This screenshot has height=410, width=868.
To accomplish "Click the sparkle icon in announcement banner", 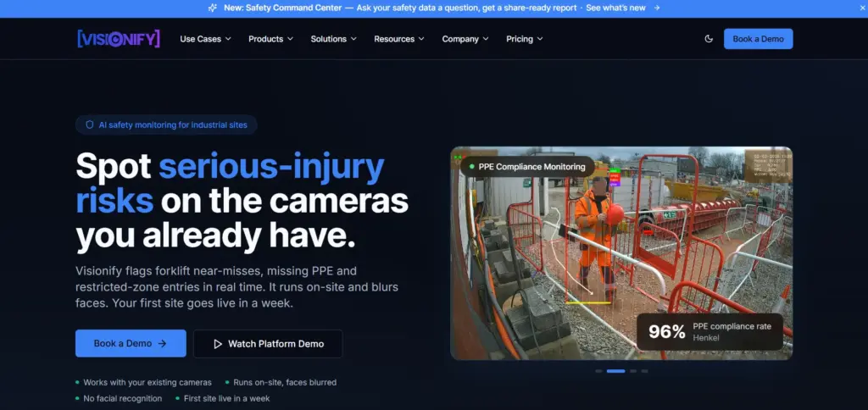I will tap(213, 8).
